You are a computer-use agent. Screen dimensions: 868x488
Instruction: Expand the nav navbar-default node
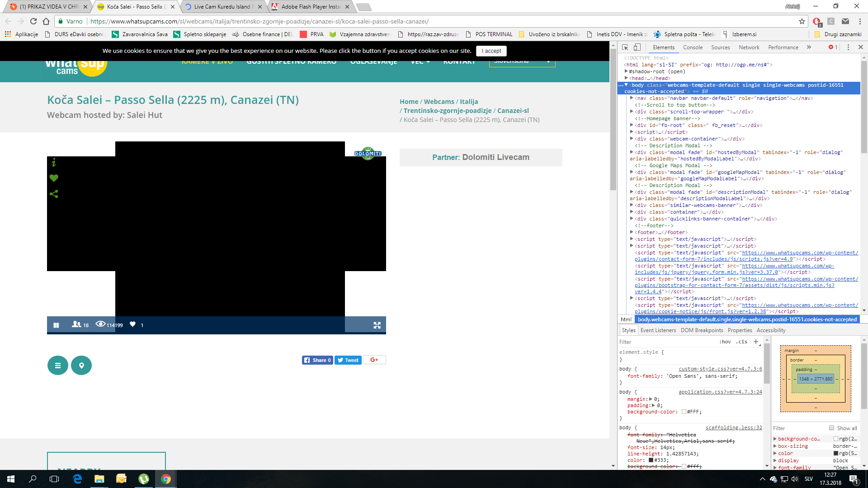coord(632,98)
